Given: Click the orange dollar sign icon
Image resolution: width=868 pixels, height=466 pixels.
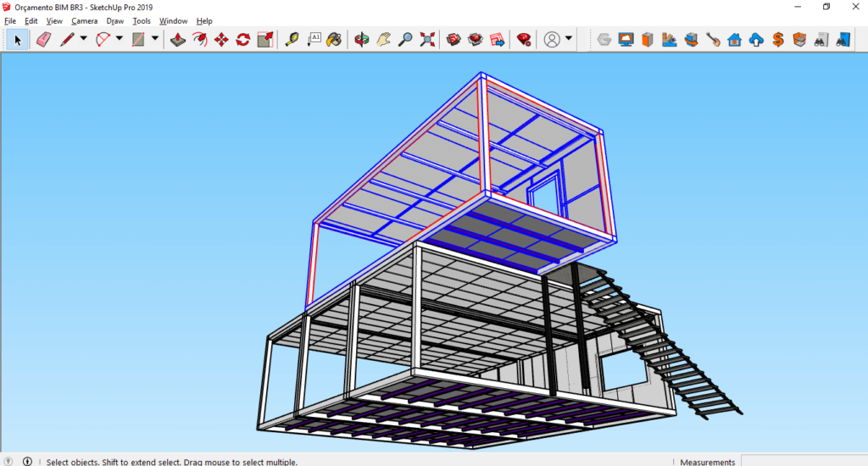Looking at the screenshot, I should click(777, 39).
